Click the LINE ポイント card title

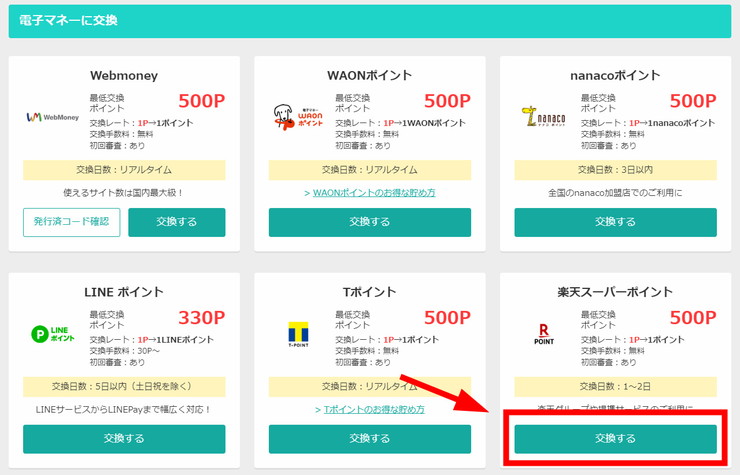(124, 292)
